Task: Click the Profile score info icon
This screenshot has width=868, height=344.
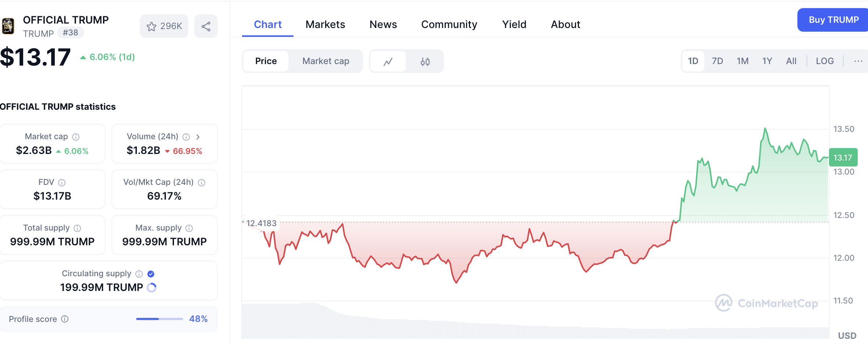Action: [x=65, y=319]
